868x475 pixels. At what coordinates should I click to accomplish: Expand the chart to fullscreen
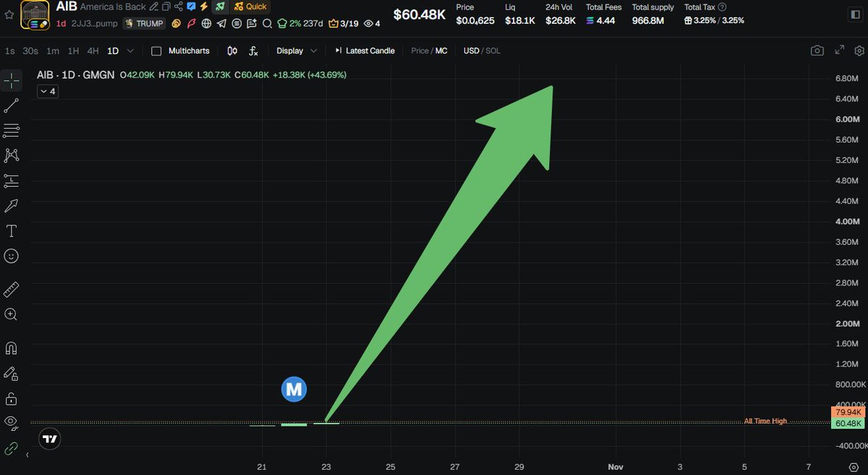[839, 51]
